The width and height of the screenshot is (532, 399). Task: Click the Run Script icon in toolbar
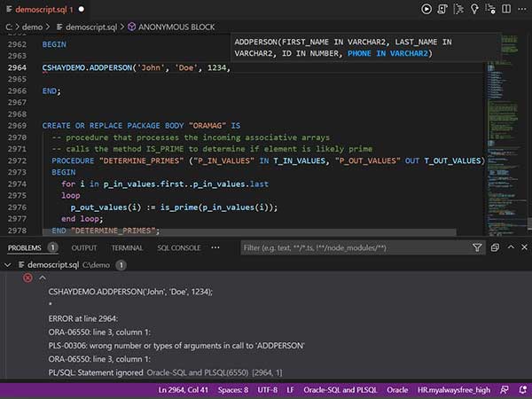tap(442, 9)
